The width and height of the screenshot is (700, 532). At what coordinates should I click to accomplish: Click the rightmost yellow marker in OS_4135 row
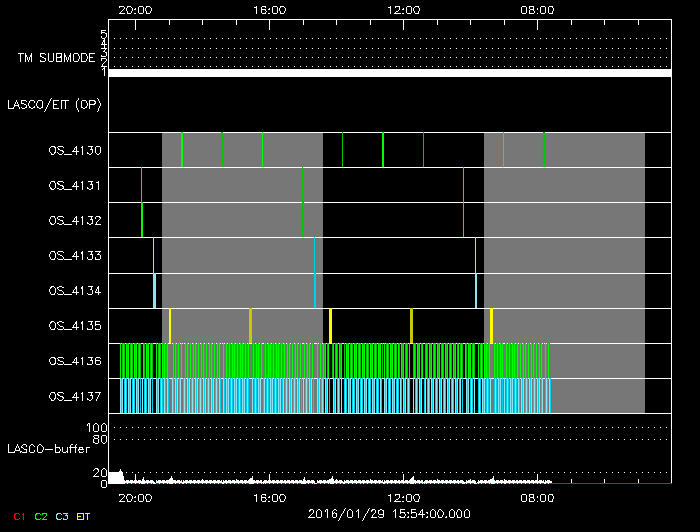491,326
